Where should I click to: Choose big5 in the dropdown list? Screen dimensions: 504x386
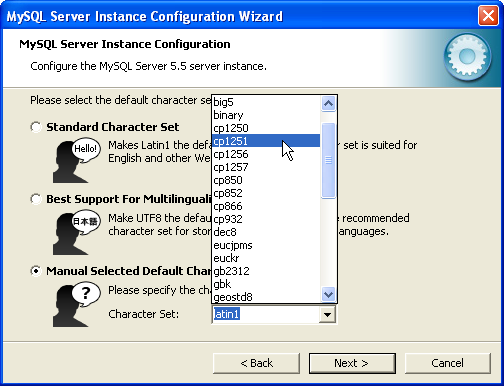tap(266, 102)
